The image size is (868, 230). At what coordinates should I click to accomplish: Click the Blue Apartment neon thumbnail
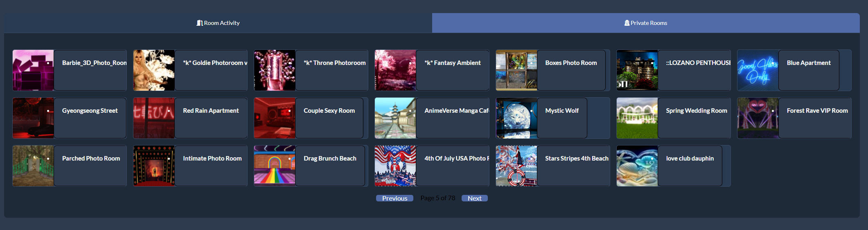[x=758, y=70]
